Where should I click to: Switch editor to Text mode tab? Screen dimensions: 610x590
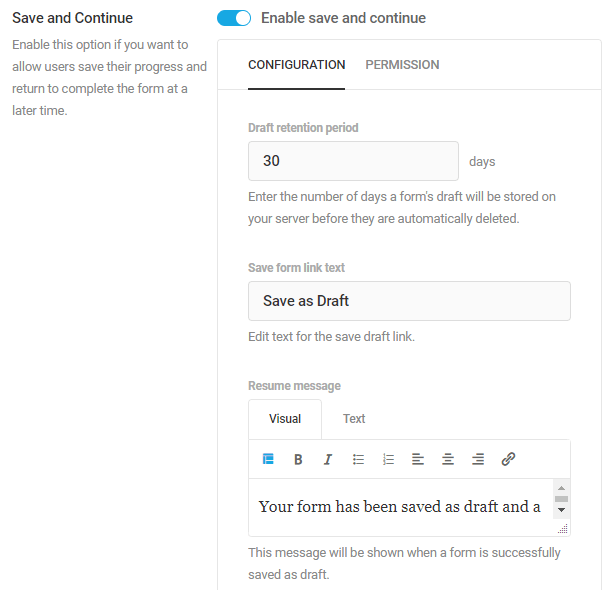click(x=354, y=419)
